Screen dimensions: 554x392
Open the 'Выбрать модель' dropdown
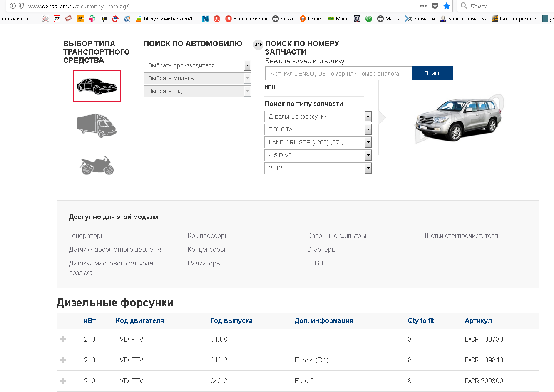click(x=197, y=78)
